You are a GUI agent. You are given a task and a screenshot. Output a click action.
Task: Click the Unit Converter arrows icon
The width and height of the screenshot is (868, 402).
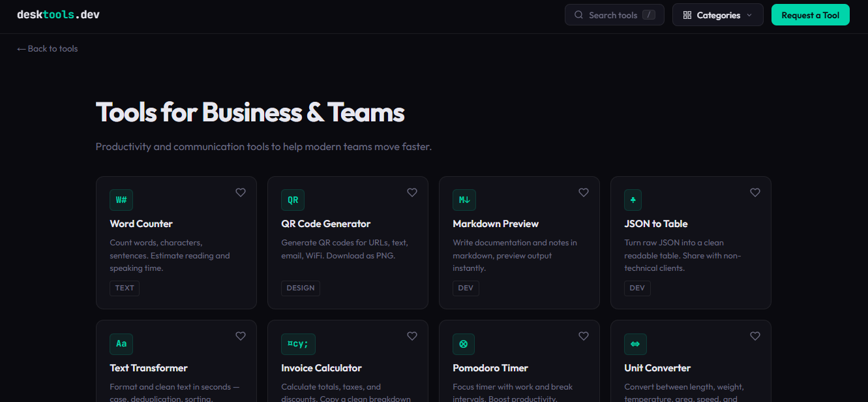coord(635,344)
